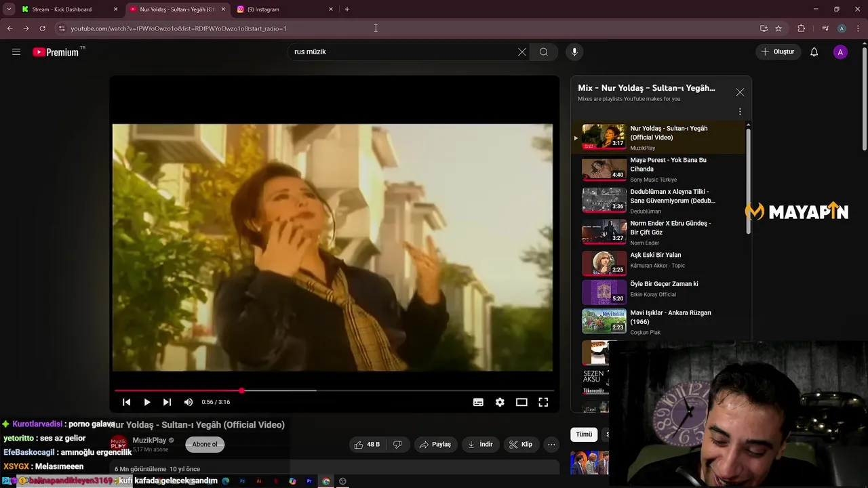This screenshot has width=868, height=488.
Task: Mute the video volume speaker
Action: tap(189, 402)
